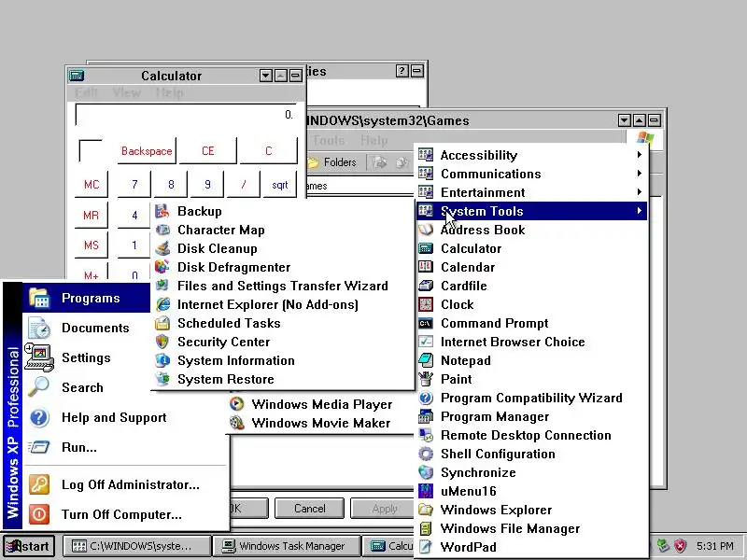Open Internet Explorer (No Add-ons)
The image size is (747, 560).
(283, 304)
